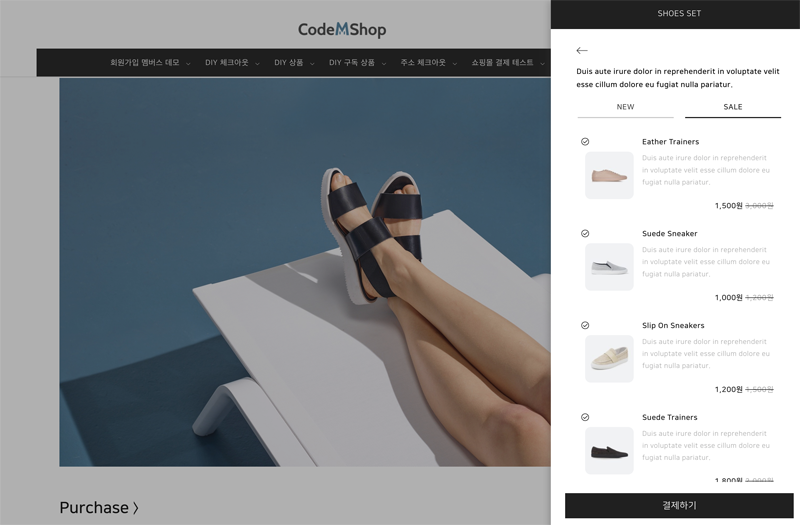Switch to the SALE tab
This screenshot has height=525, width=800.
click(x=733, y=107)
